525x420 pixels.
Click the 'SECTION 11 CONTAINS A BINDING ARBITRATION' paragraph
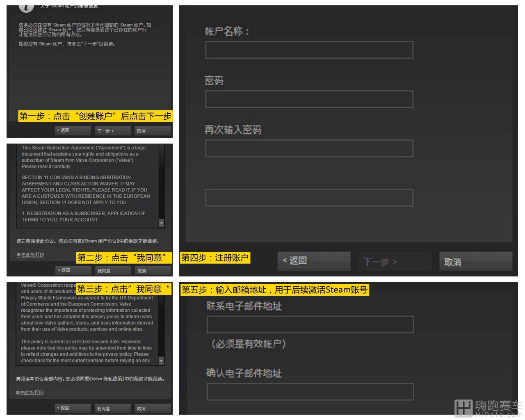(86, 190)
